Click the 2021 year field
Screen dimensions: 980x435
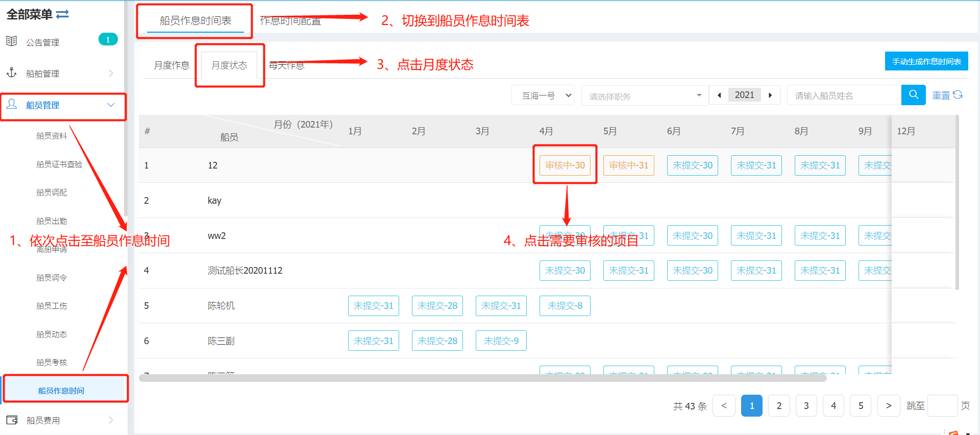point(745,95)
